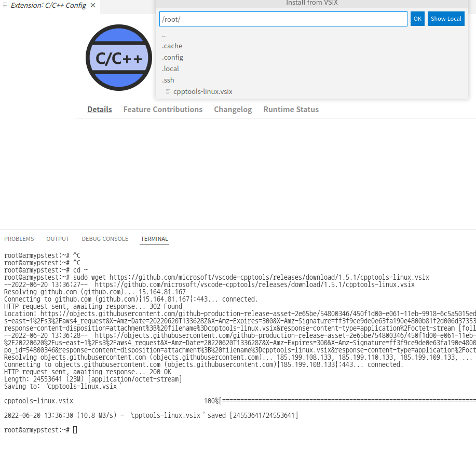Click the 'Length: 24553641 (23M)' terminal line
Screen dimensions: 476x449
pos(93,379)
